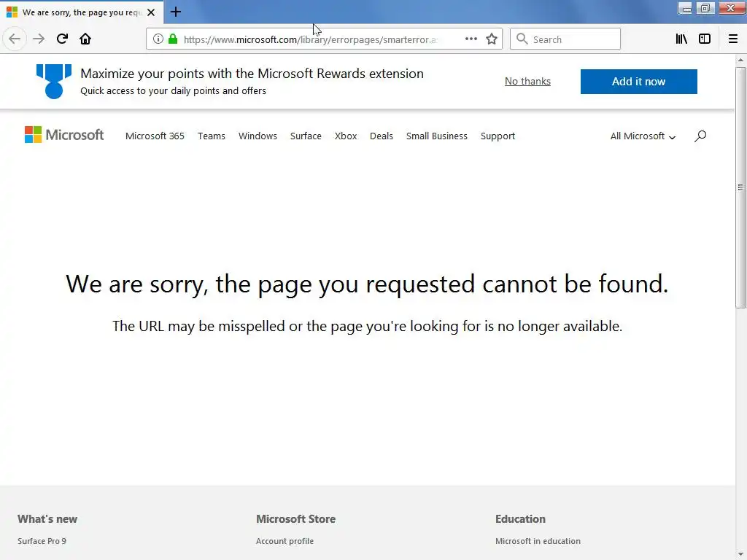Select the 'We are sorry, the page you requ' tab
This screenshot has height=560, width=747.
coord(82,12)
